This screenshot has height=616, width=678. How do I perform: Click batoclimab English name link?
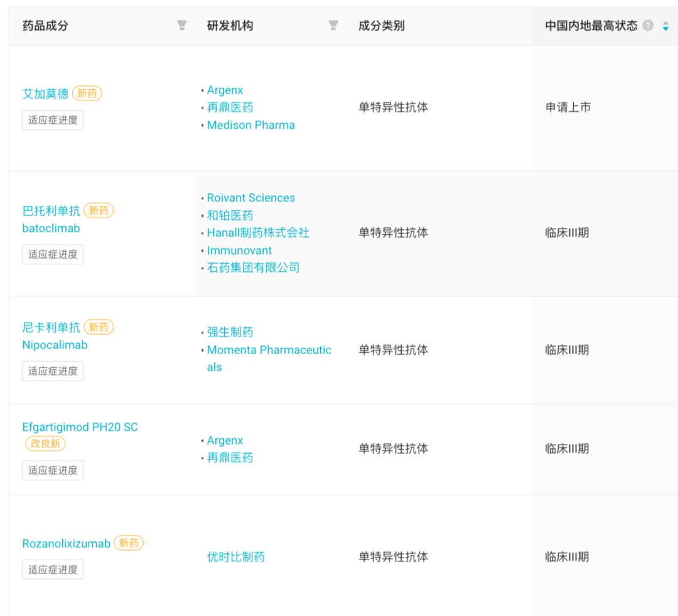pos(51,228)
